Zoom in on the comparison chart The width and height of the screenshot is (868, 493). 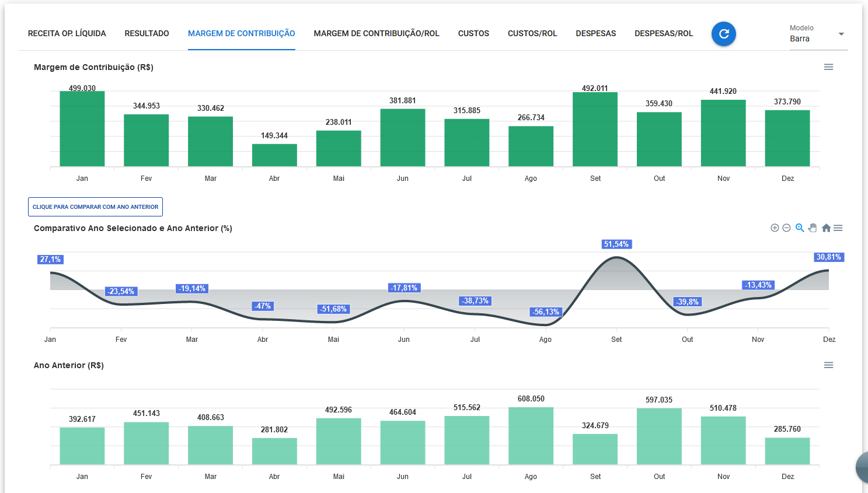click(x=775, y=228)
